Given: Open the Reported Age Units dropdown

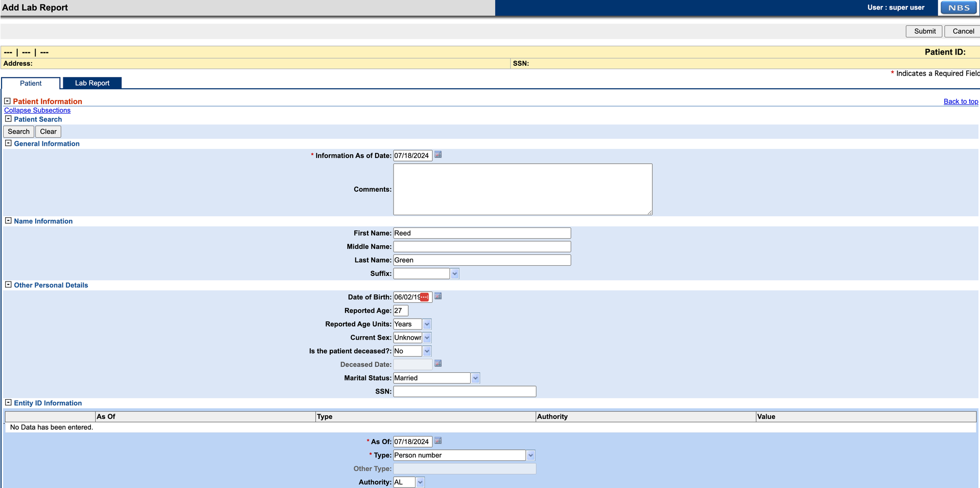Looking at the screenshot, I should 427,324.
